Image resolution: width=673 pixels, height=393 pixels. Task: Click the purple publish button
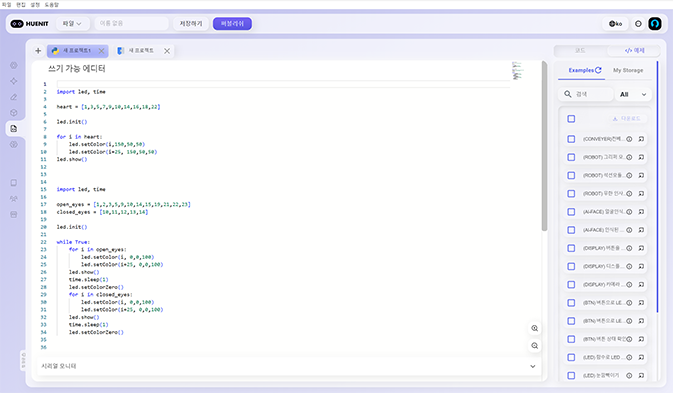[x=232, y=24]
